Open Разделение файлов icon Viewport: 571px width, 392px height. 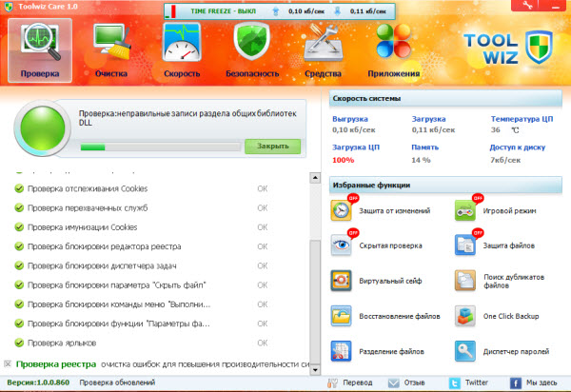[x=342, y=351]
